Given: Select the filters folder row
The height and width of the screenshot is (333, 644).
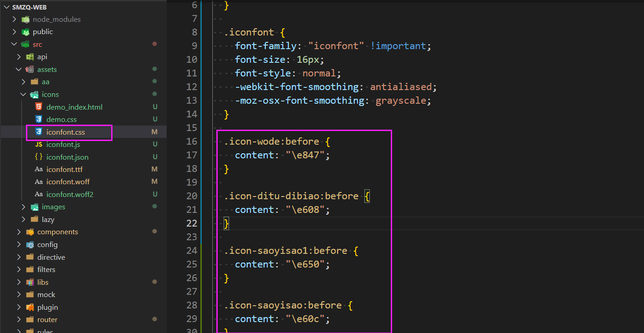Looking at the screenshot, I should coord(83,270).
